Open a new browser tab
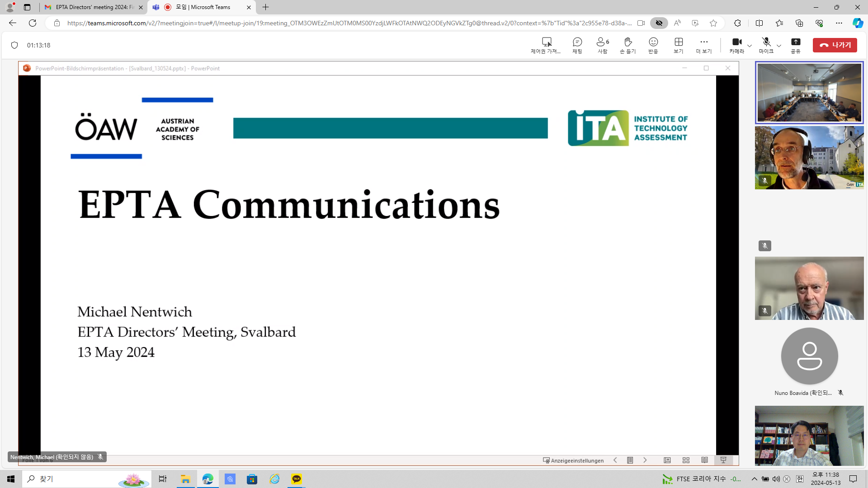868x488 pixels. [266, 7]
